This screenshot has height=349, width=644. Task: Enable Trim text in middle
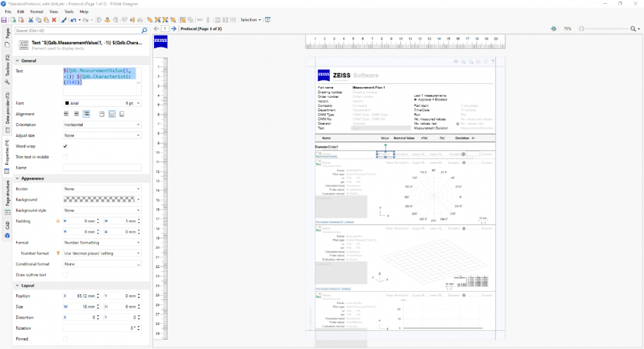(x=65, y=157)
